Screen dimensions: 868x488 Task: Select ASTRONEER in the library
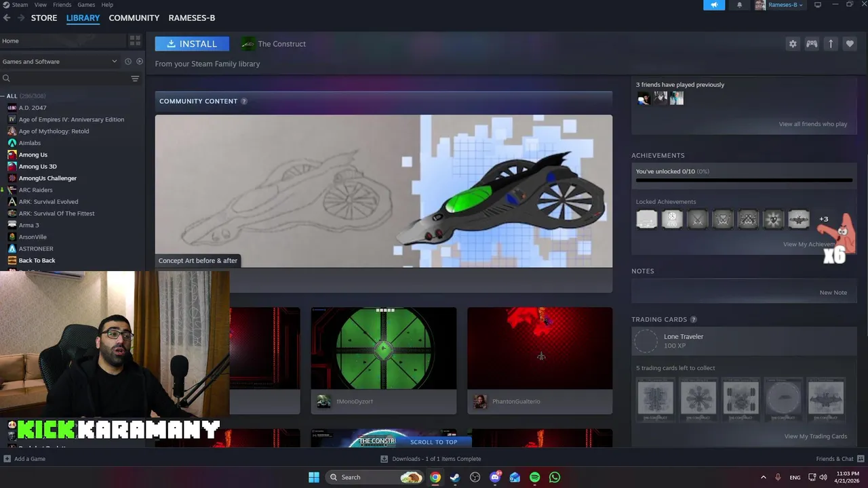[36, 249]
